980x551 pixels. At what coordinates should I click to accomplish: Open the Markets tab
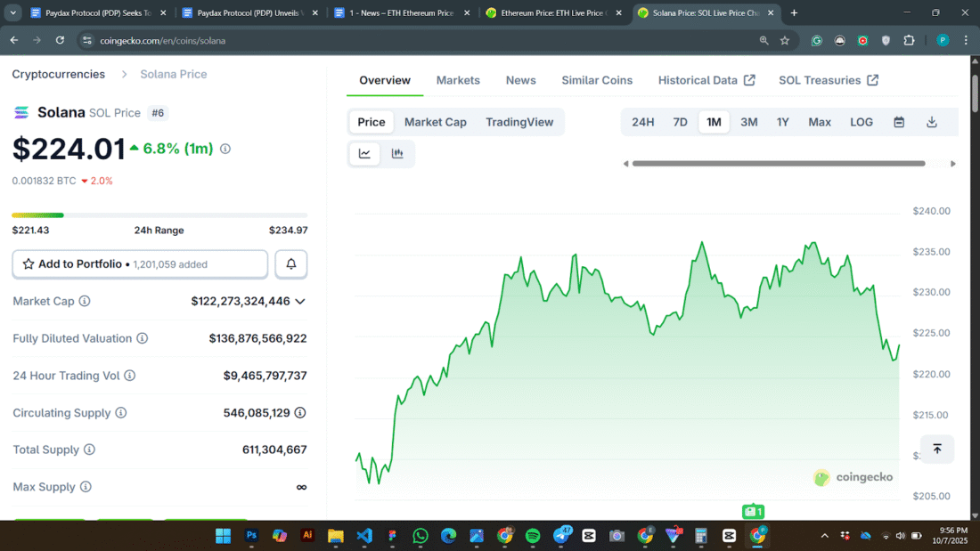point(458,80)
